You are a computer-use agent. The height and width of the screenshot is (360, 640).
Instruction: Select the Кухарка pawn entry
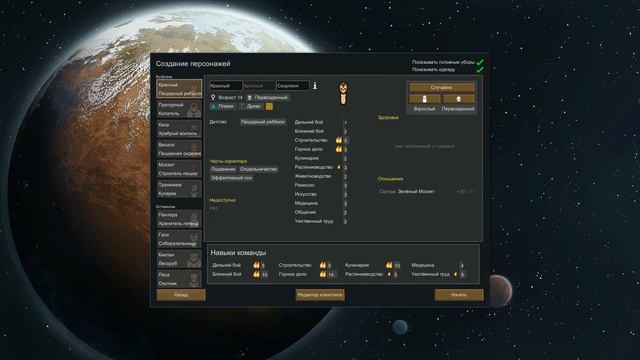pos(180,189)
